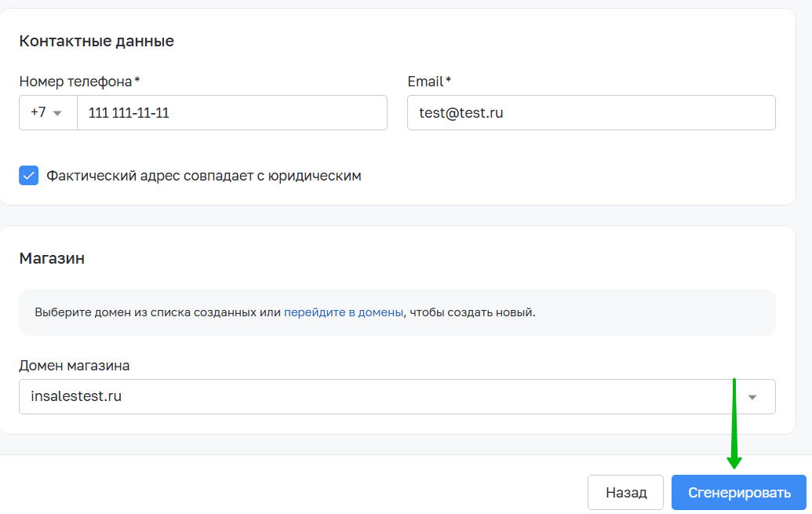Click the green arrow annotation

[734, 424]
